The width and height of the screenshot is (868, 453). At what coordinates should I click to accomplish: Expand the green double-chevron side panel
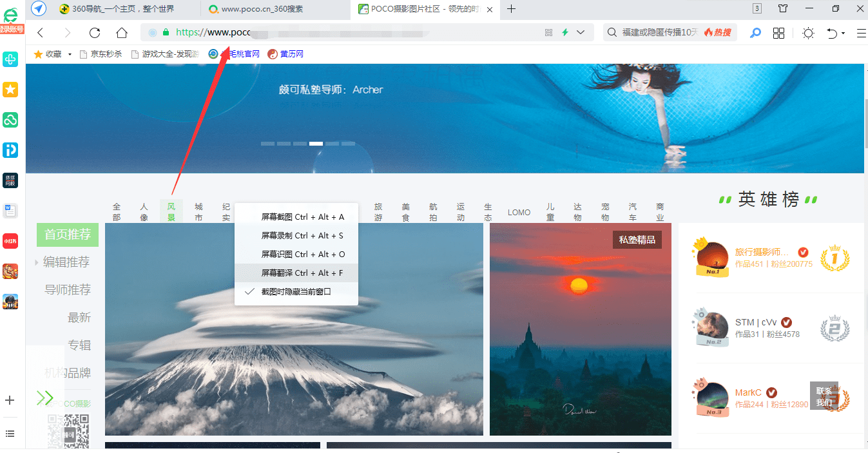point(45,398)
